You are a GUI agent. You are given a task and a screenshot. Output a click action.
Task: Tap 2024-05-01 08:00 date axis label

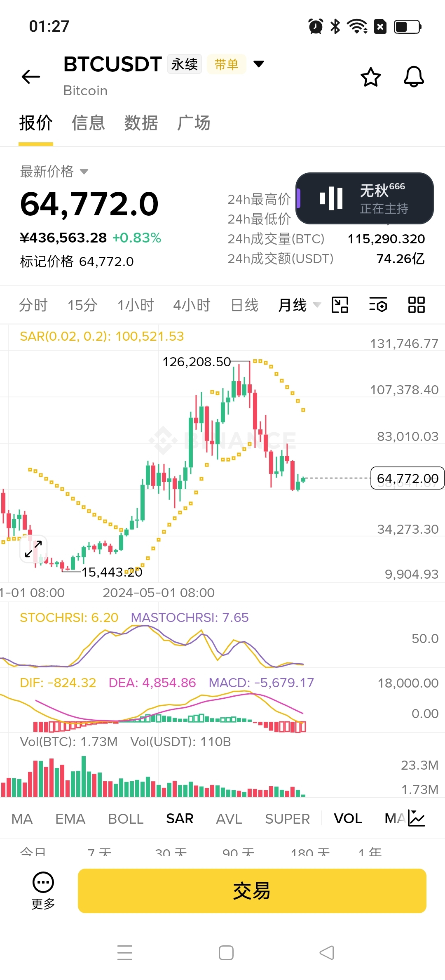point(159,593)
